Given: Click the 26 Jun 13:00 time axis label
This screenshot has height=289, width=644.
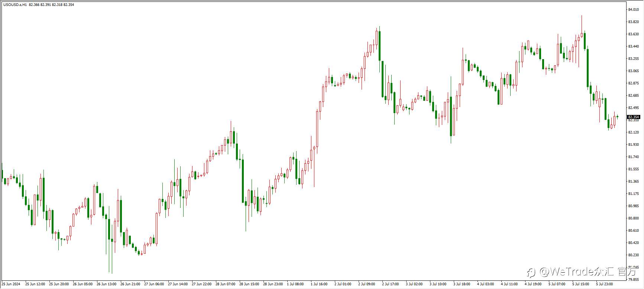Looking at the screenshot, I should (x=106, y=284).
